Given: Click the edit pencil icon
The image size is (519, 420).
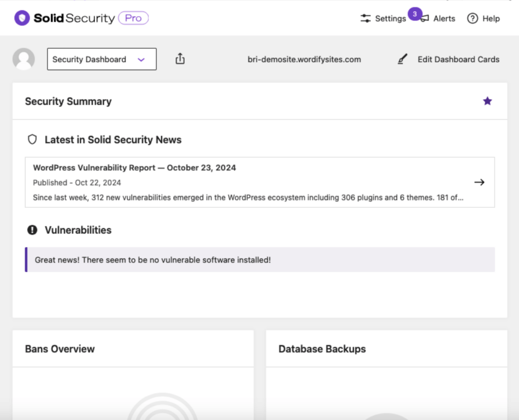Looking at the screenshot, I should (402, 59).
